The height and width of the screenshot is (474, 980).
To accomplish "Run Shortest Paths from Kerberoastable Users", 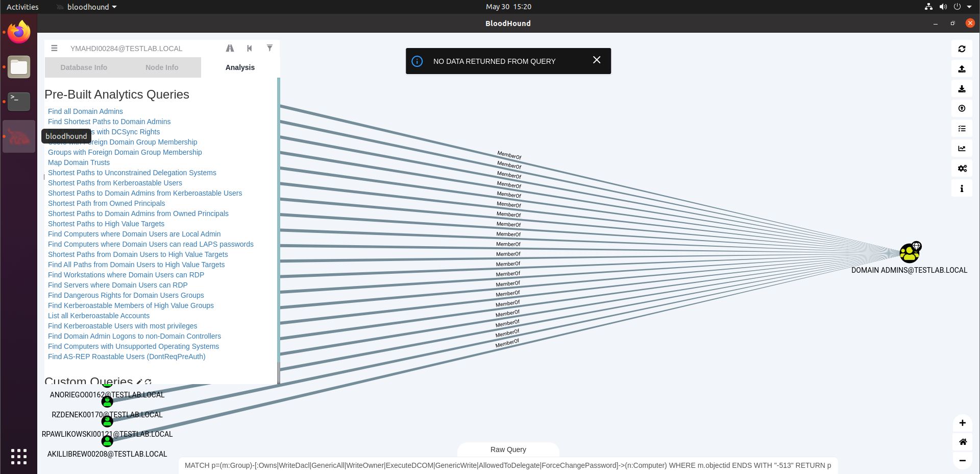I will click(115, 183).
